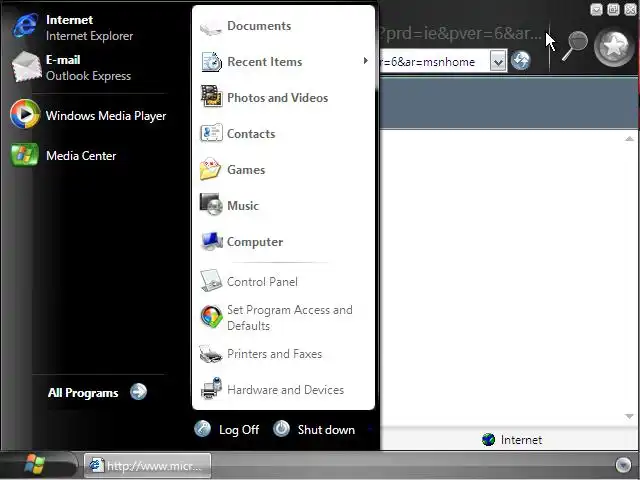This screenshot has height=480, width=640.
Task: Click the Music icon
Action: click(211, 204)
